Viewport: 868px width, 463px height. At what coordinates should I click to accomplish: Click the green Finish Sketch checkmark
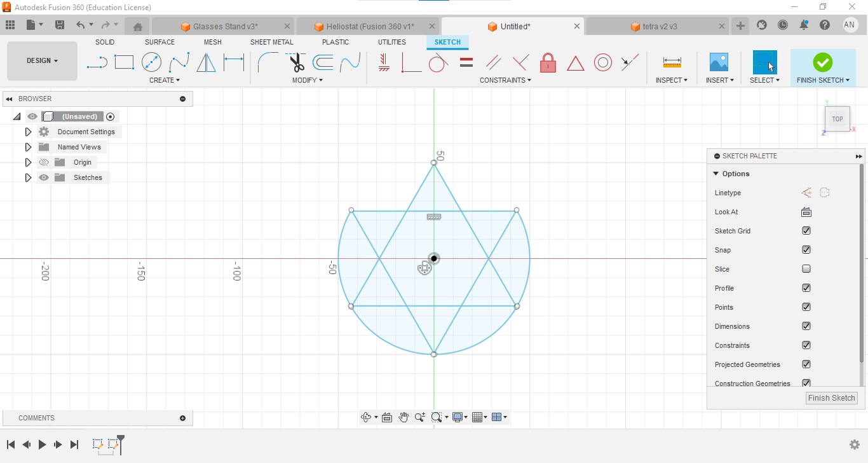823,62
